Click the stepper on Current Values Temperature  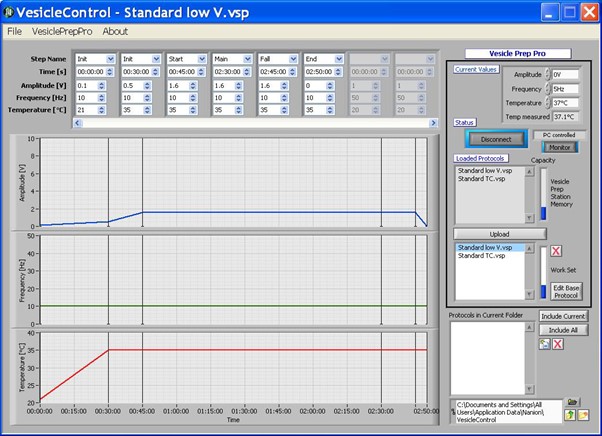click(547, 103)
